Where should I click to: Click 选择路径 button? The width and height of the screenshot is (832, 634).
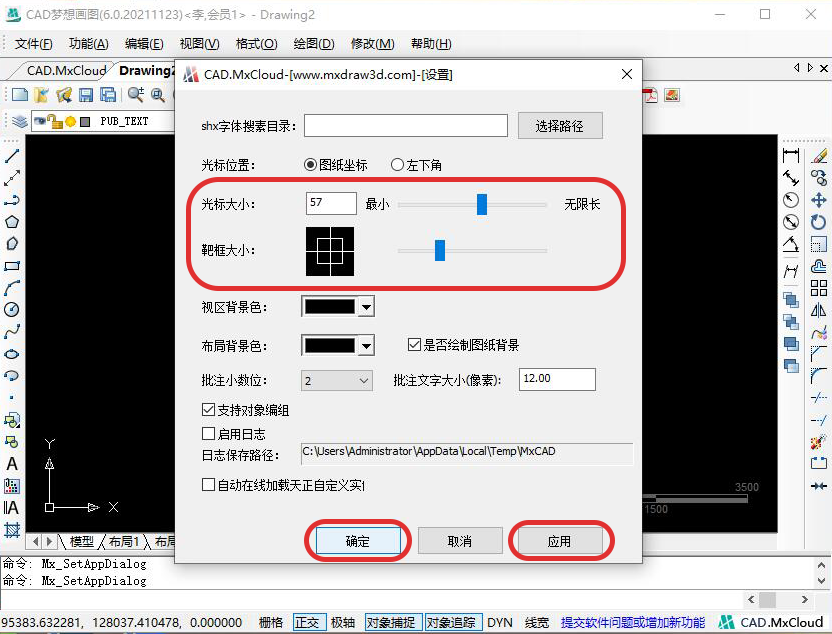point(560,126)
